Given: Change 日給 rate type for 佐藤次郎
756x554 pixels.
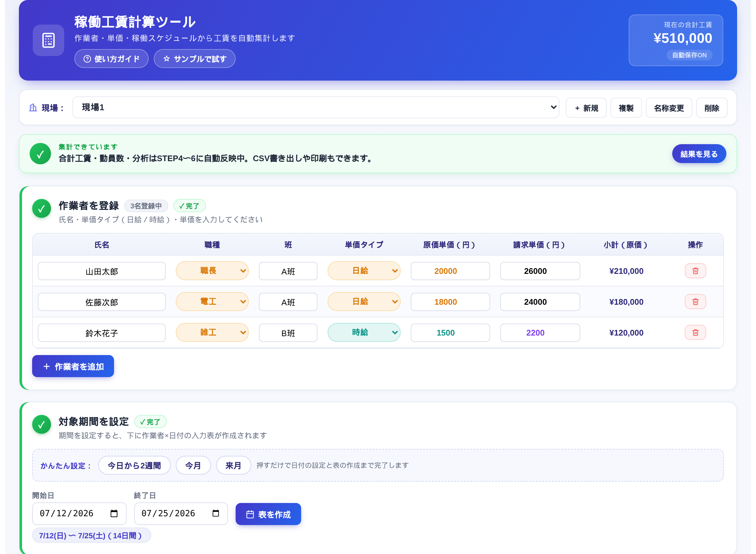Looking at the screenshot, I should click(364, 302).
